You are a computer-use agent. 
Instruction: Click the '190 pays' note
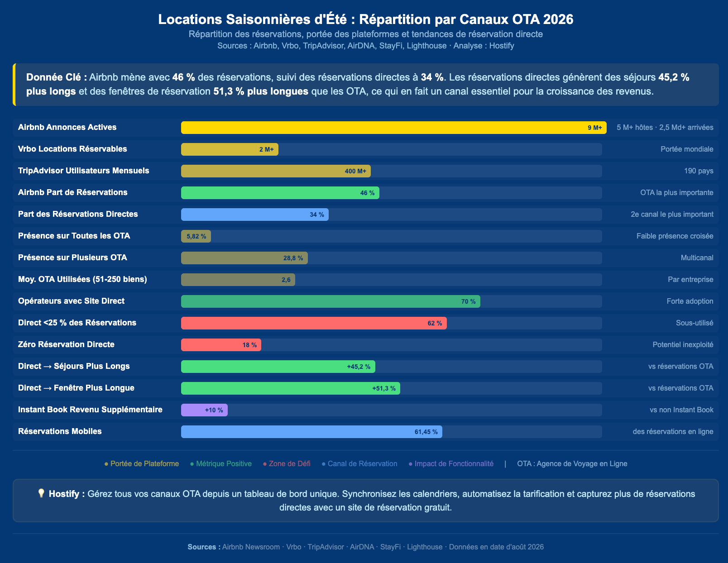(699, 171)
